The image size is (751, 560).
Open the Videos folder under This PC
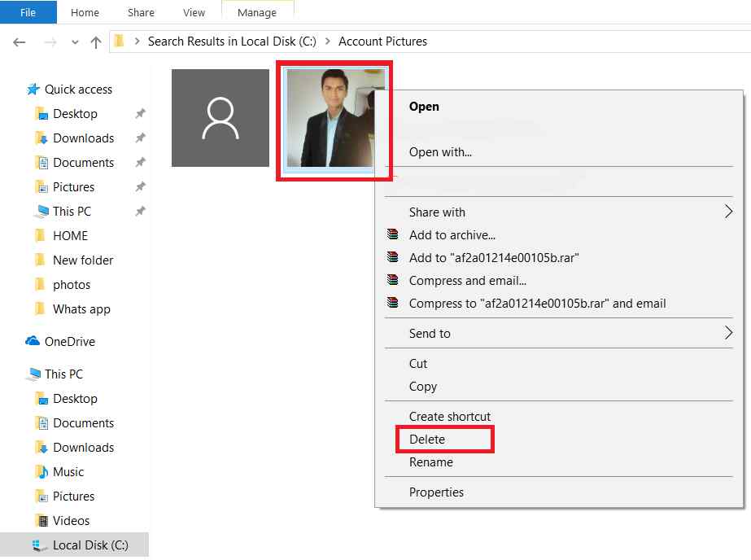(x=68, y=520)
